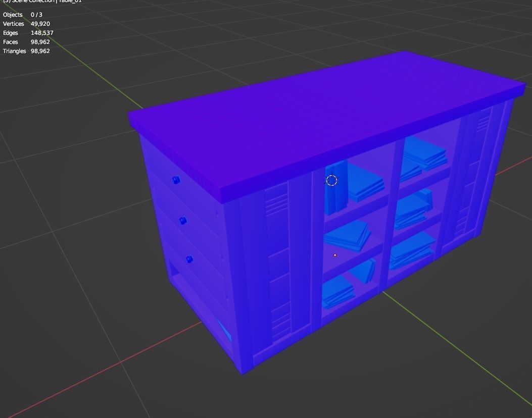Click the "Faces" statistics label

pos(11,42)
